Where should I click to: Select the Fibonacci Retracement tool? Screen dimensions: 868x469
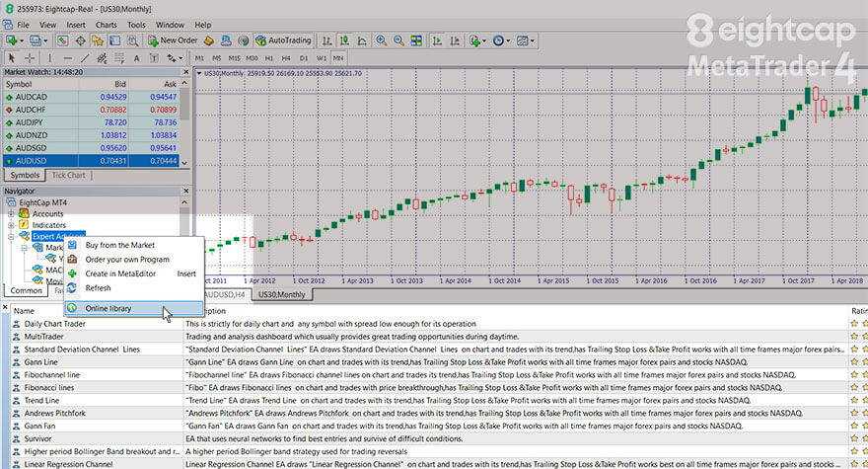tap(119, 57)
